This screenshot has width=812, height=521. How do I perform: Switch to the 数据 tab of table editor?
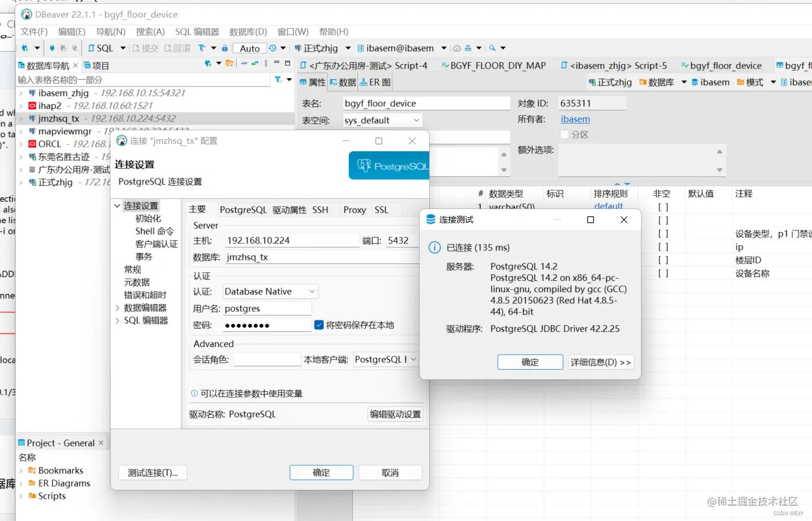[343, 82]
